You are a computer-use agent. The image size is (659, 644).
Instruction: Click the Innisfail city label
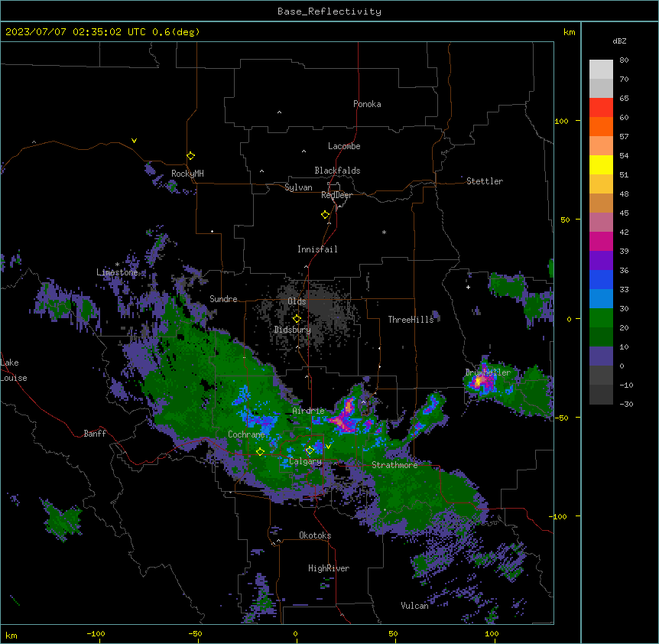pos(317,249)
